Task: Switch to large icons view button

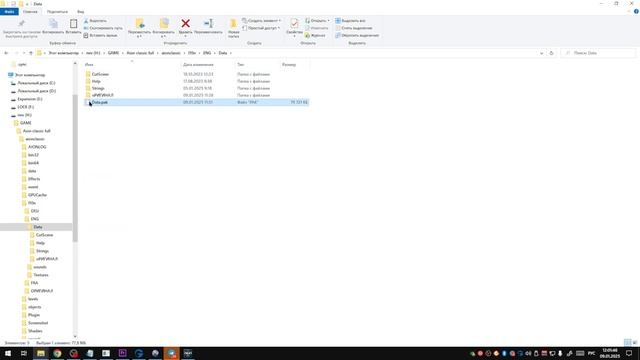Action: (x=635, y=342)
